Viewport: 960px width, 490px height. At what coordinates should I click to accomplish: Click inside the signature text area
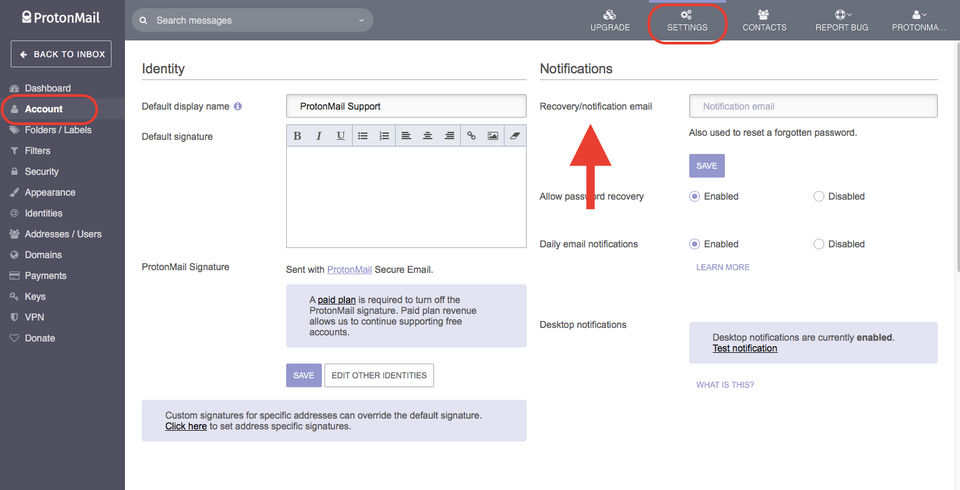406,197
